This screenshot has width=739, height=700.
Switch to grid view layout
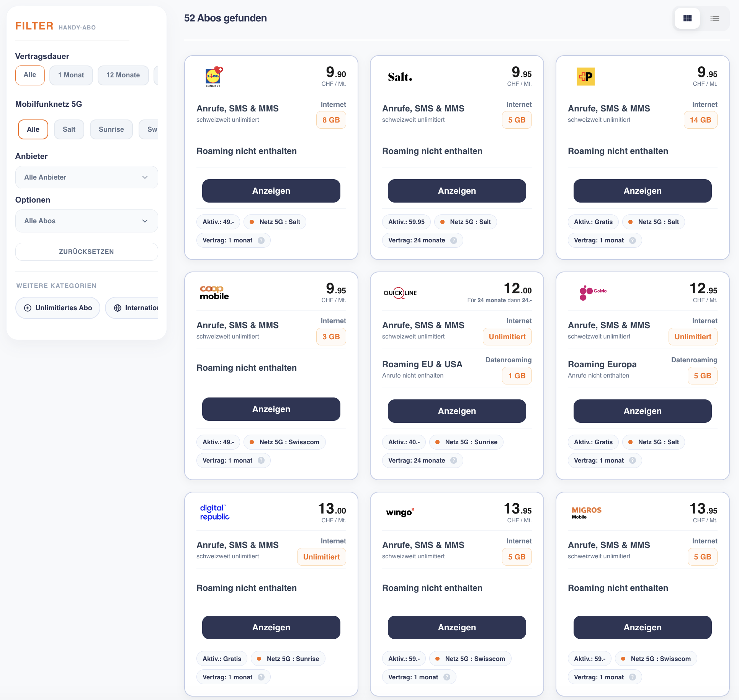click(x=687, y=18)
